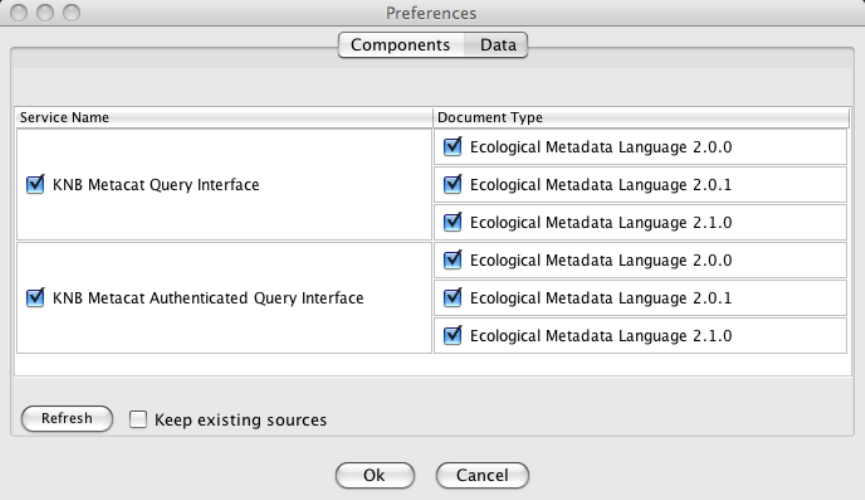
Task: Toggle Language 2.0.0 for Metacat Authenticated Query Interface
Action: click(453, 260)
